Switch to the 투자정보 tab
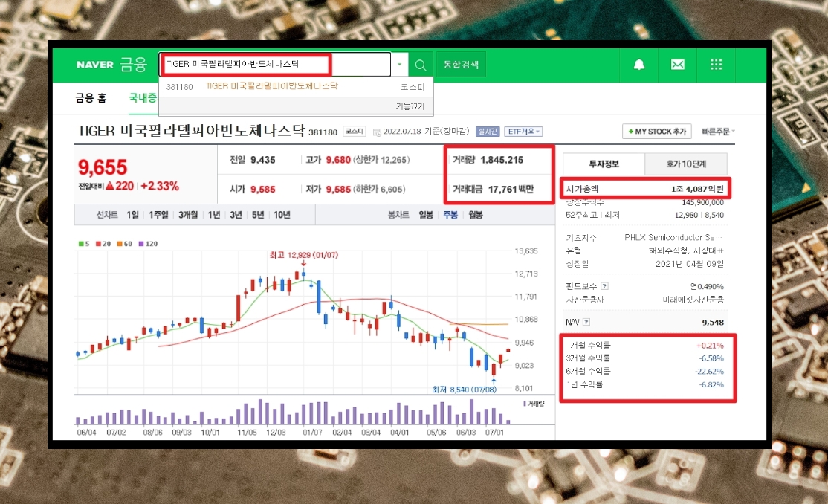 tap(604, 164)
